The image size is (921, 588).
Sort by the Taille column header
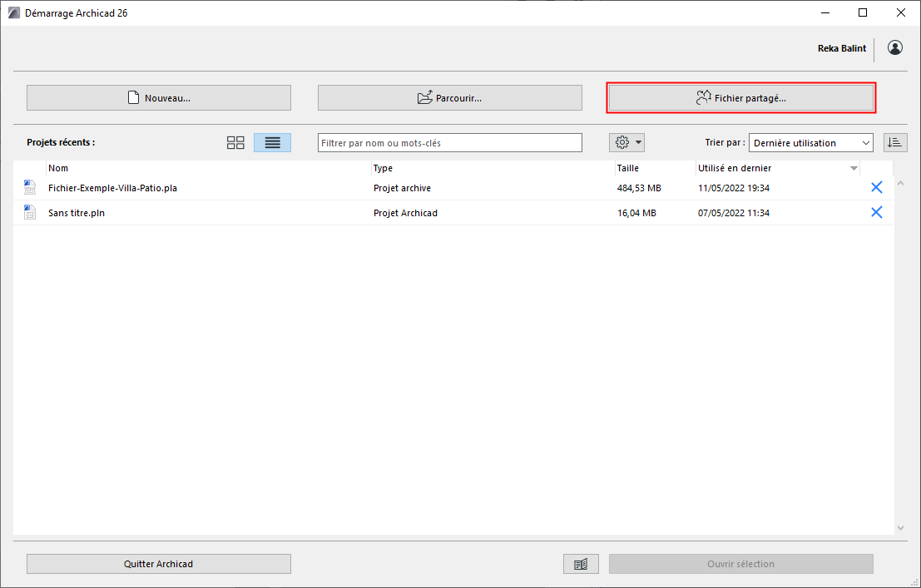coord(656,168)
